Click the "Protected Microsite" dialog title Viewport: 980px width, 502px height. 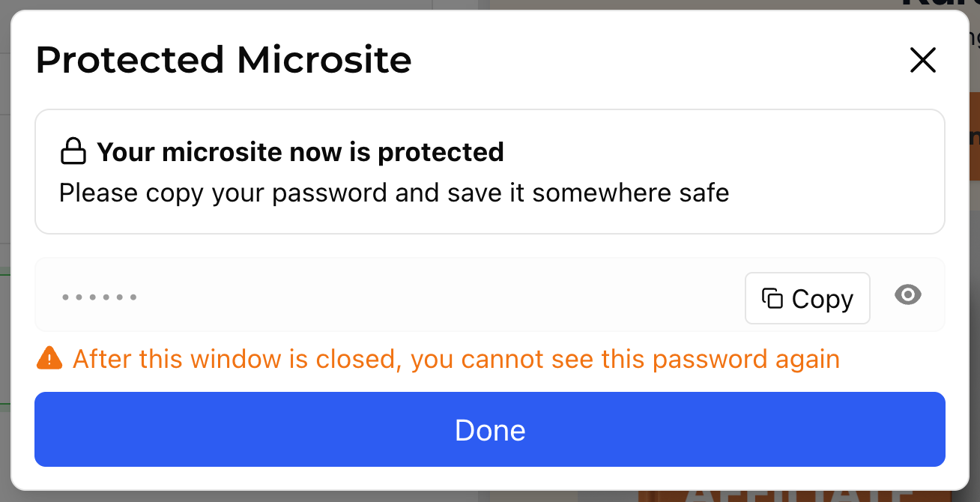click(x=223, y=60)
